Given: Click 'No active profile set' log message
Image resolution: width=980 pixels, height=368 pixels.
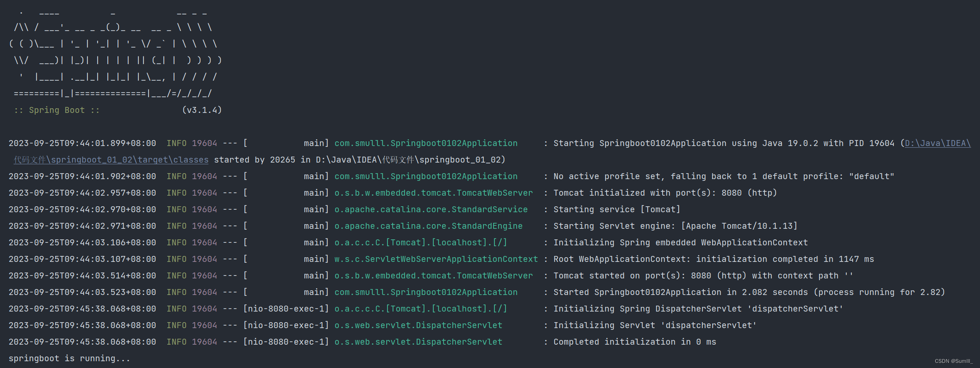Looking at the screenshot, I should click(724, 177).
